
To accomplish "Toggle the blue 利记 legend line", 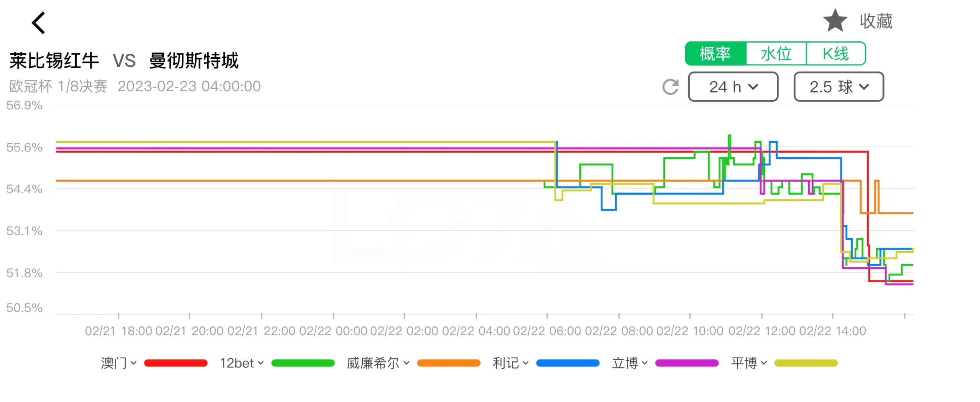I will (x=568, y=363).
